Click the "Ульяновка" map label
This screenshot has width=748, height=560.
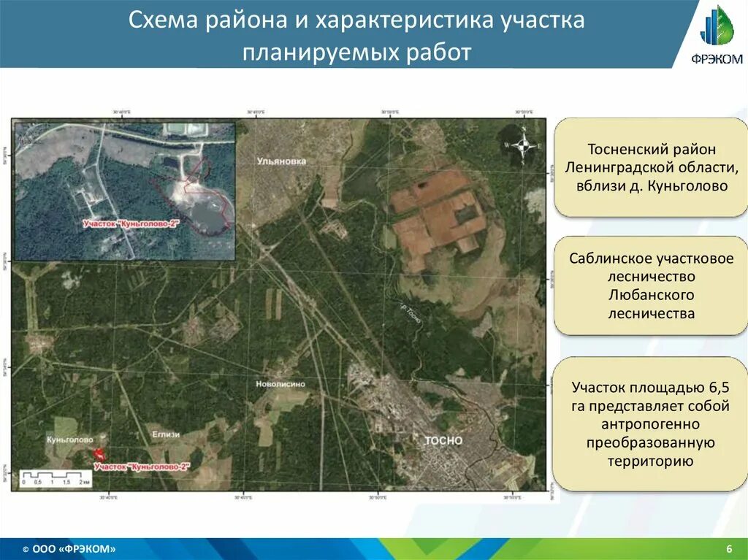(281, 161)
